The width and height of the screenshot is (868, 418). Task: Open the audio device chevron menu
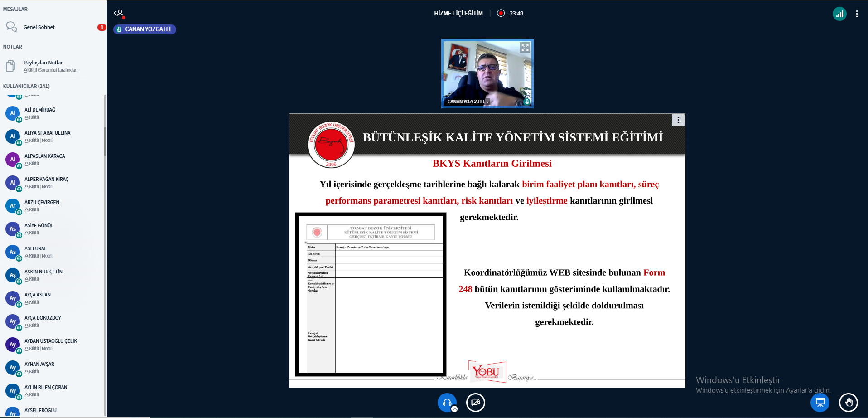coord(454,409)
